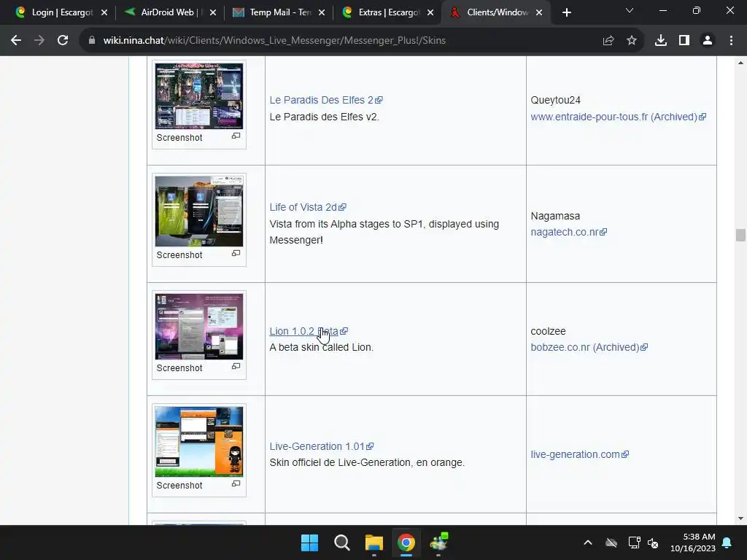Open File Explorer from the taskbar
The image size is (747, 560).
pos(374,542)
